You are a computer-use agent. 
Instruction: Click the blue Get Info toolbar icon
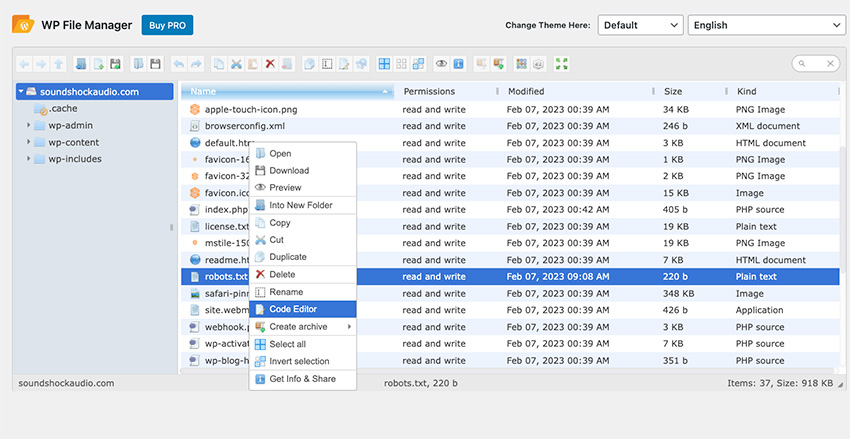pos(458,64)
